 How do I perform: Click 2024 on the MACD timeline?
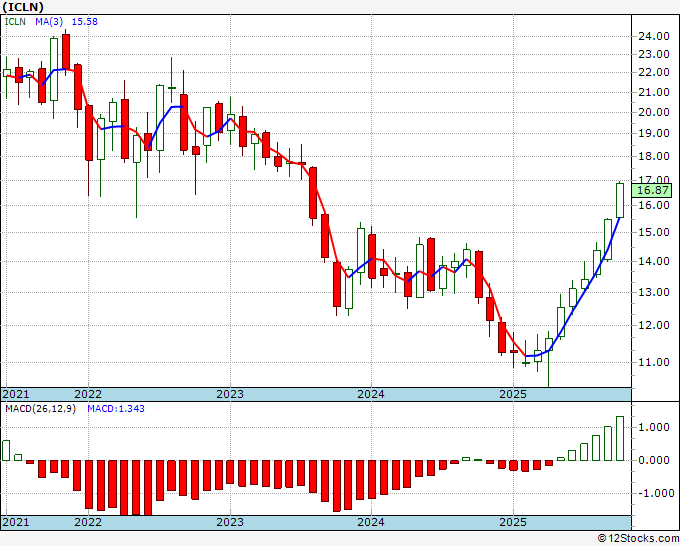click(371, 522)
